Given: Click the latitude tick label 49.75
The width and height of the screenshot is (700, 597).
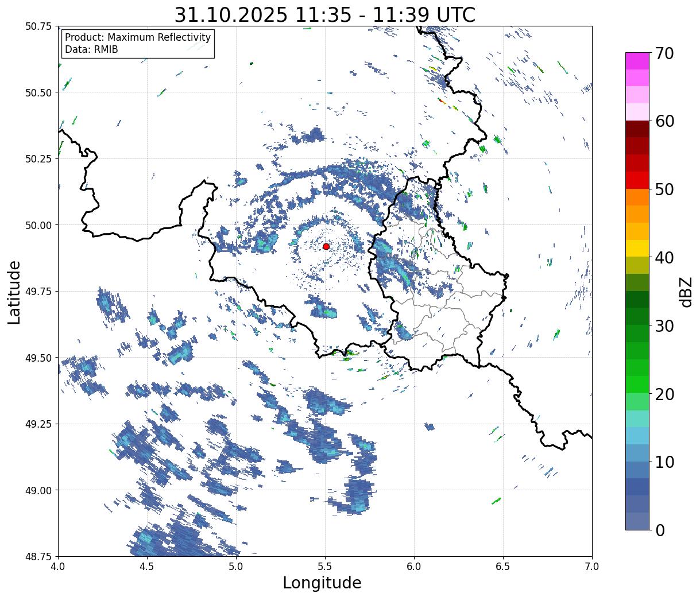Looking at the screenshot, I should coord(38,292).
